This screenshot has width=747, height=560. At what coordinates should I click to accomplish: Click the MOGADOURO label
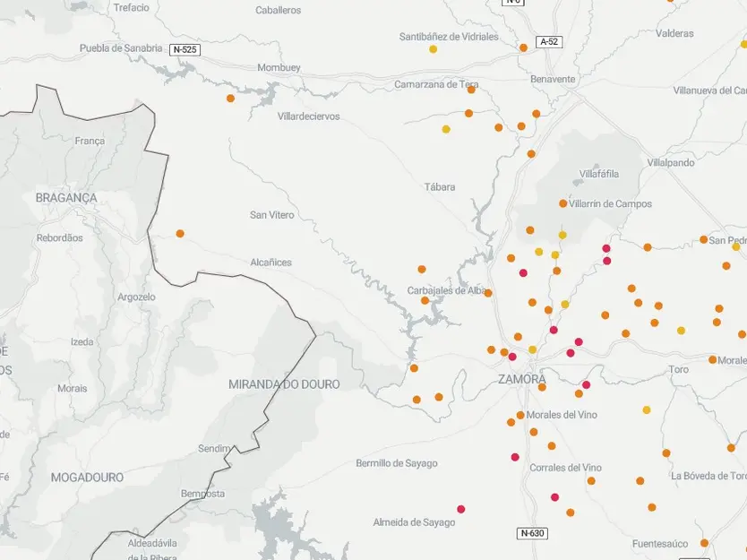(x=87, y=477)
